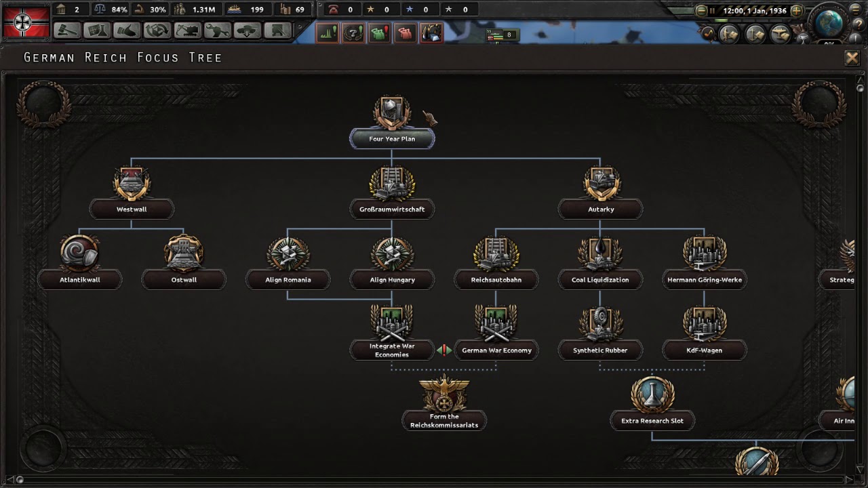Increase game speed with the plus button
The width and height of the screenshot is (868, 488).
[797, 11]
